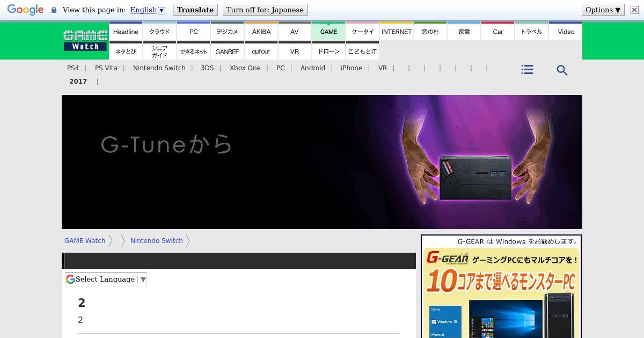Go to 3DS category link
This screenshot has height=338, width=644.
coord(207,68)
